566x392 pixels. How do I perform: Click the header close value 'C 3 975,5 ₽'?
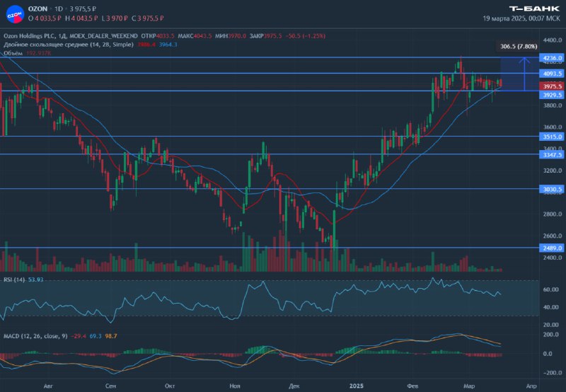click(148, 18)
